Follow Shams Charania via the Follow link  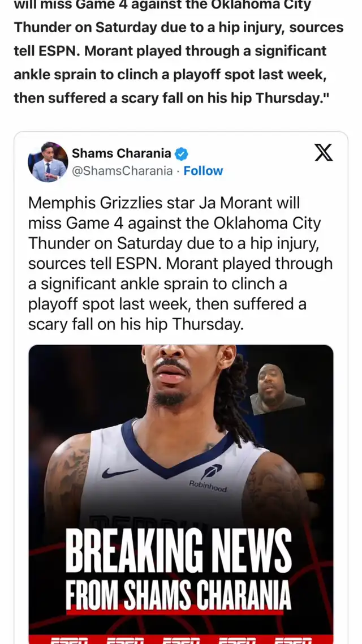(x=203, y=171)
